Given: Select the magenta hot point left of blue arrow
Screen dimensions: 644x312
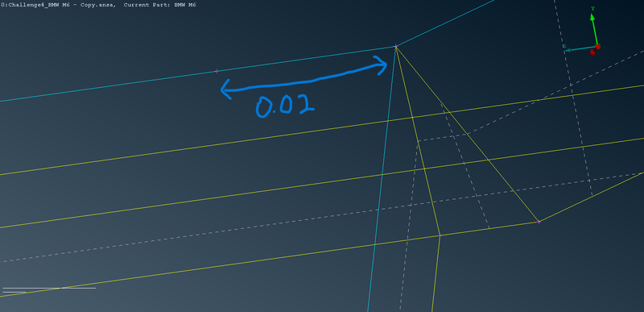Looking at the screenshot, I should (217, 71).
